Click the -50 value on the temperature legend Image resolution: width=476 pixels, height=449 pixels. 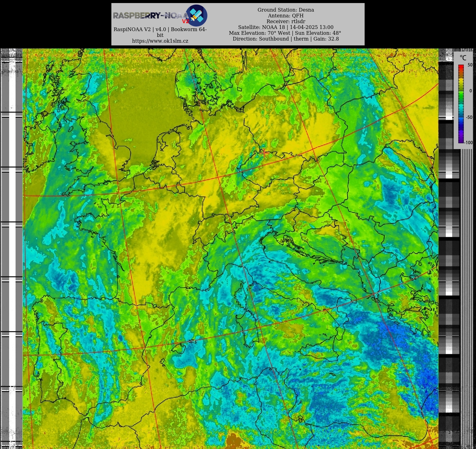pyautogui.click(x=469, y=117)
